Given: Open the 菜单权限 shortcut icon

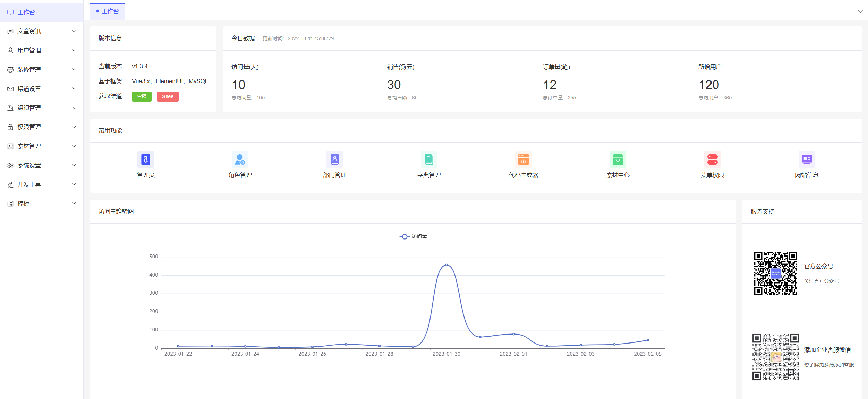Looking at the screenshot, I should 713,159.
